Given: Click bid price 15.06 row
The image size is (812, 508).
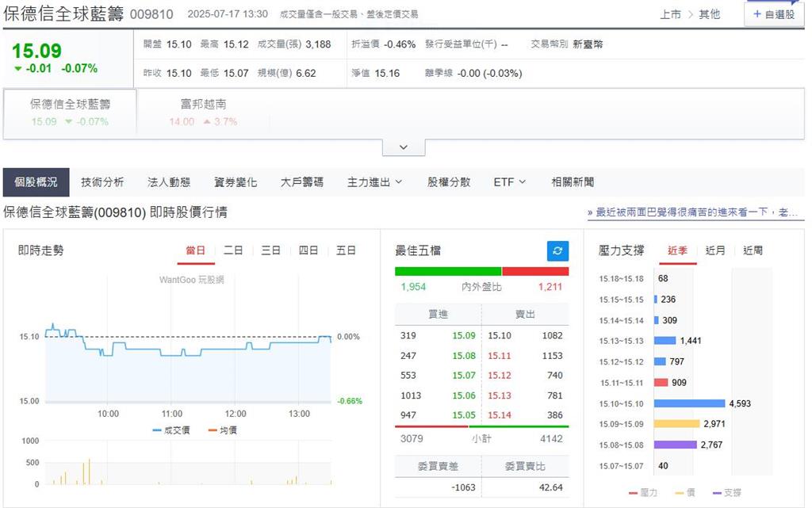Looking at the screenshot, I should click(463, 395).
